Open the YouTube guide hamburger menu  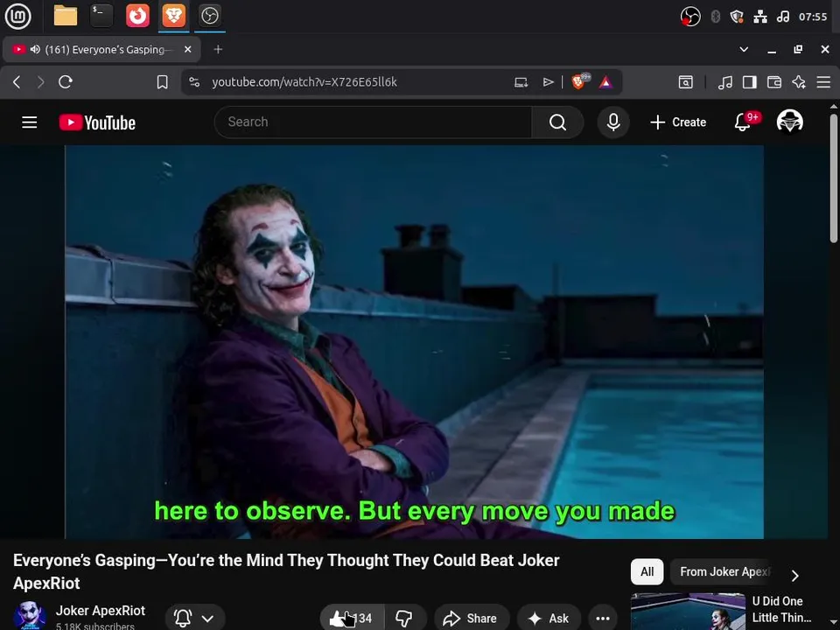tap(30, 122)
